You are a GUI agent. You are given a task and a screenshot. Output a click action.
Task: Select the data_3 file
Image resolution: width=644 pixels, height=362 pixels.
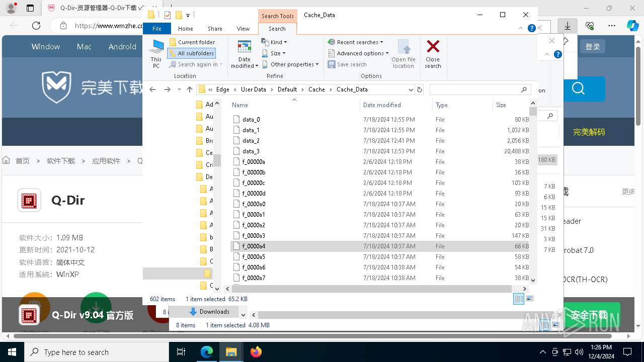380,151
